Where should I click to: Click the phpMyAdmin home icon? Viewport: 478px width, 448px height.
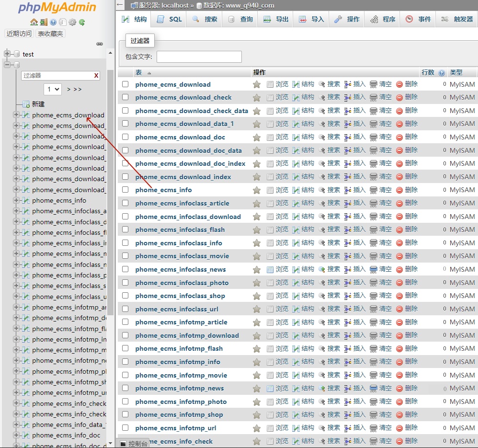pos(34,22)
